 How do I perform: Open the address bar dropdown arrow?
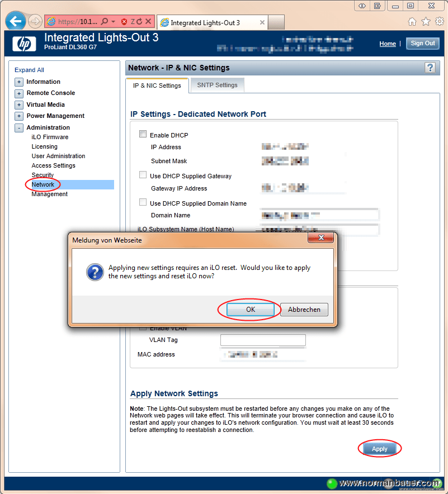click(x=113, y=21)
